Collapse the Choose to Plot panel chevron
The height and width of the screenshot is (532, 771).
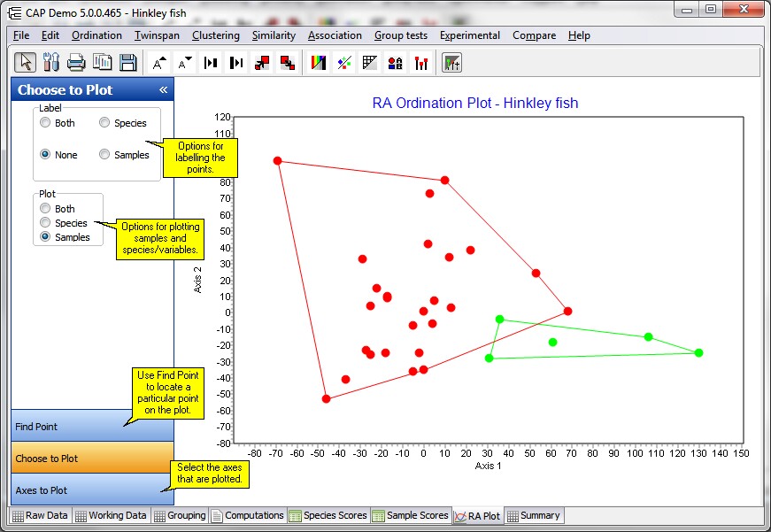[163, 90]
